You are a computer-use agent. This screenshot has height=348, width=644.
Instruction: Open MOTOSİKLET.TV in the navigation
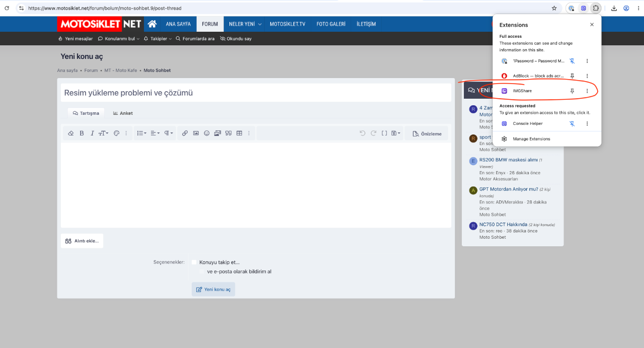point(287,24)
